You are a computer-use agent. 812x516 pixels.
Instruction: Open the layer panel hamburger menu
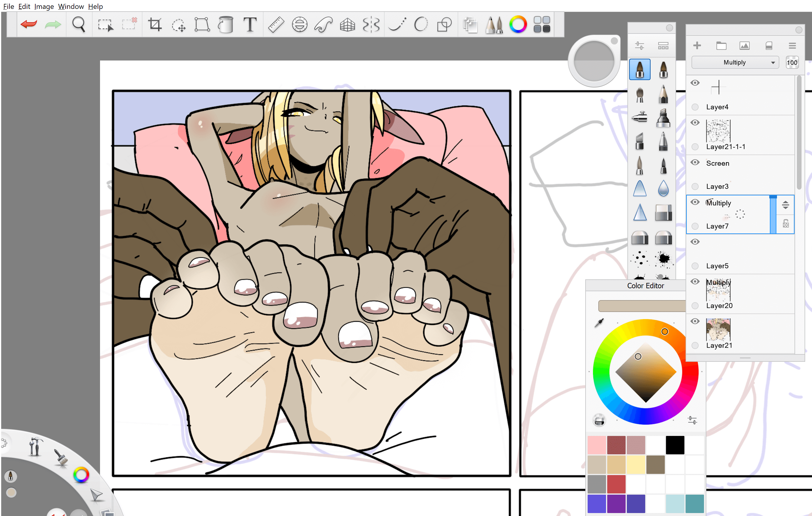point(792,45)
